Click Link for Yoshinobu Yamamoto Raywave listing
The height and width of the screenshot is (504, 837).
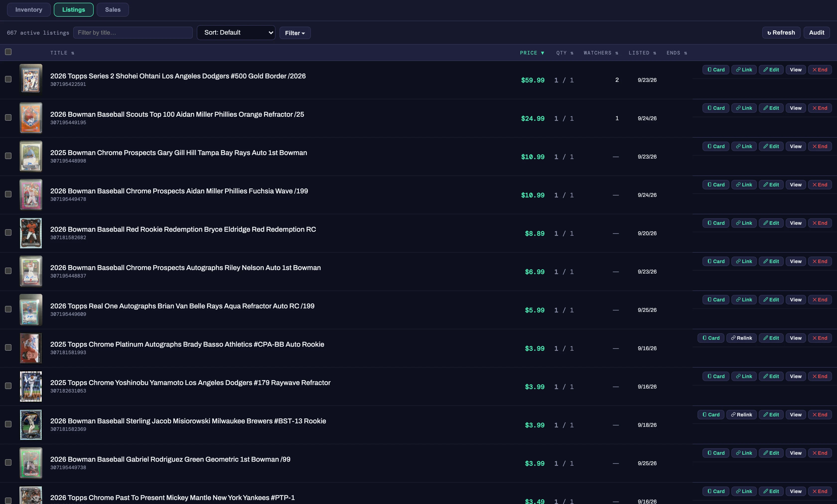(744, 376)
